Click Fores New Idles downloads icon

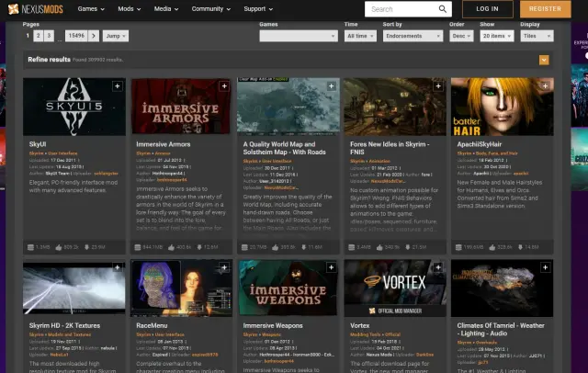point(408,247)
